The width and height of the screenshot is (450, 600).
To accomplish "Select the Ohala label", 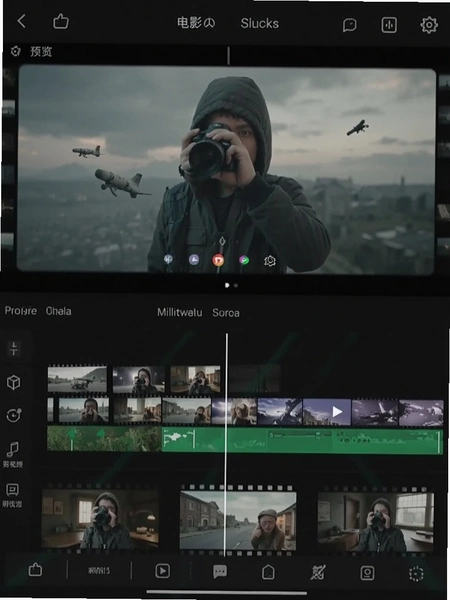I will (x=59, y=311).
